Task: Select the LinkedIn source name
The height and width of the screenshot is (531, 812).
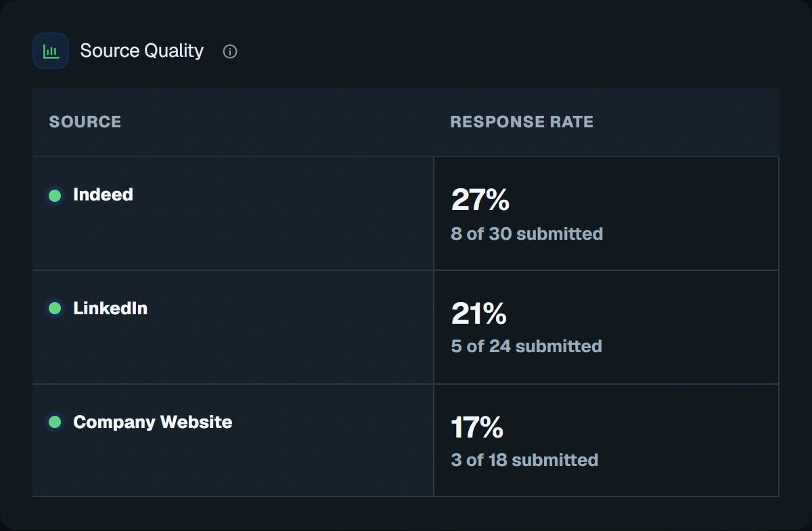Action: click(x=110, y=308)
